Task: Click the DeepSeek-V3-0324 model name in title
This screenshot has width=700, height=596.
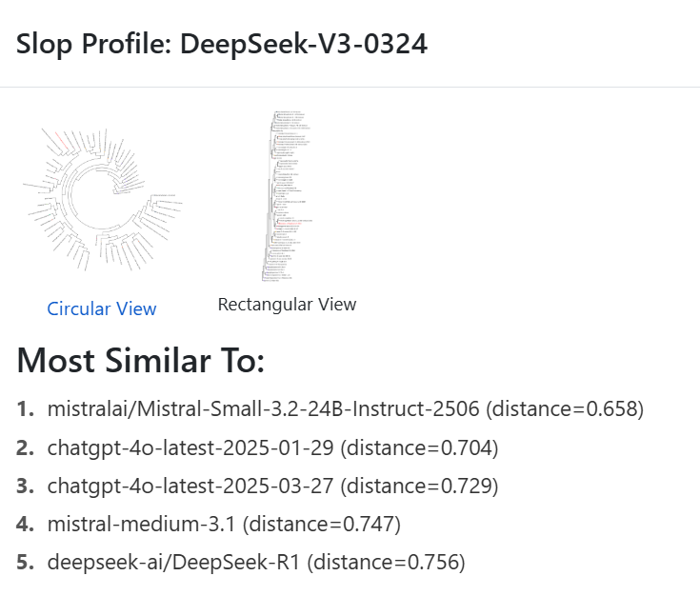Action: point(304,44)
